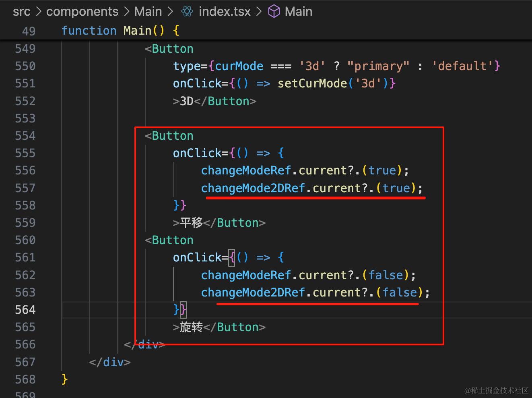Click the 旋转 button label text
Viewport: 532px width, 398px height.
tap(192, 327)
